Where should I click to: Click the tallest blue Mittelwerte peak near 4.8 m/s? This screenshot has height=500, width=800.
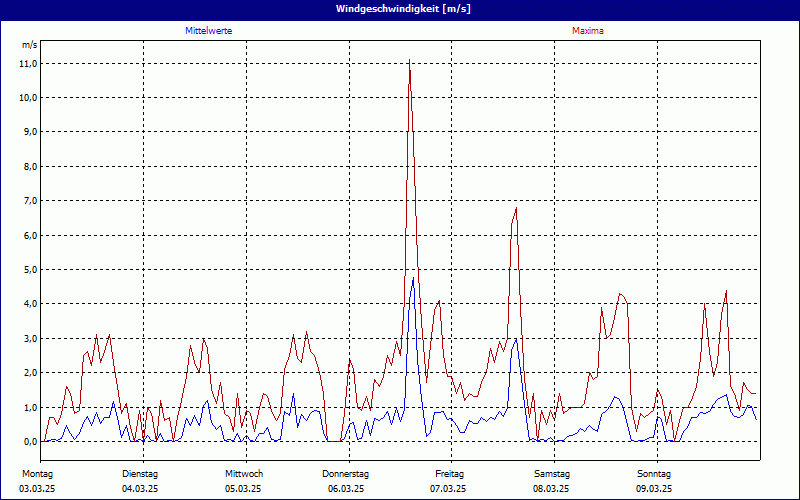413,278
